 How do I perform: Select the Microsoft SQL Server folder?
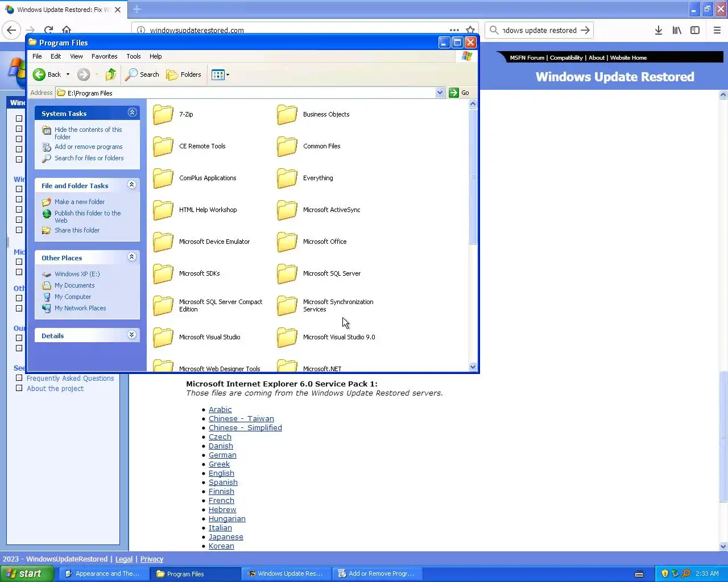(x=319, y=273)
